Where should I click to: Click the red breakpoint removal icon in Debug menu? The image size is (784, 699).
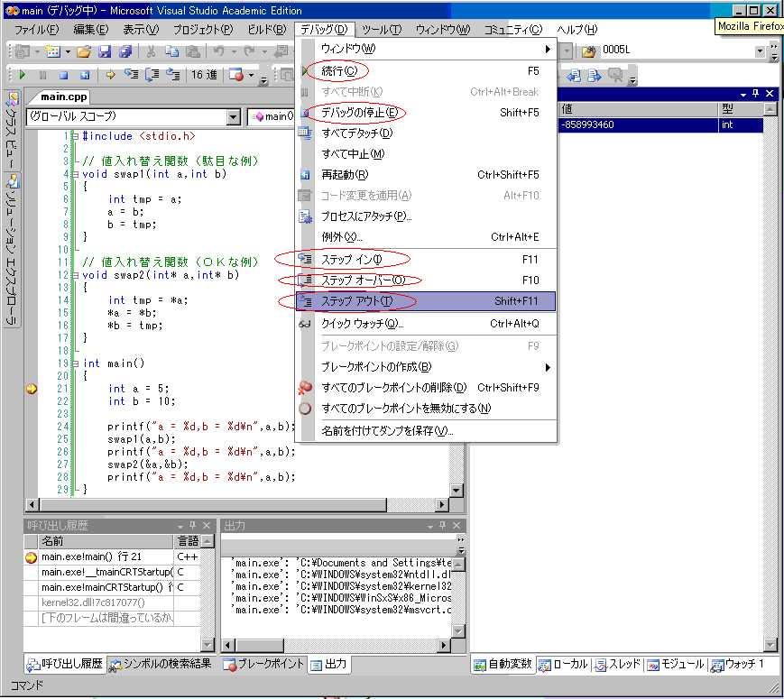click(305, 388)
